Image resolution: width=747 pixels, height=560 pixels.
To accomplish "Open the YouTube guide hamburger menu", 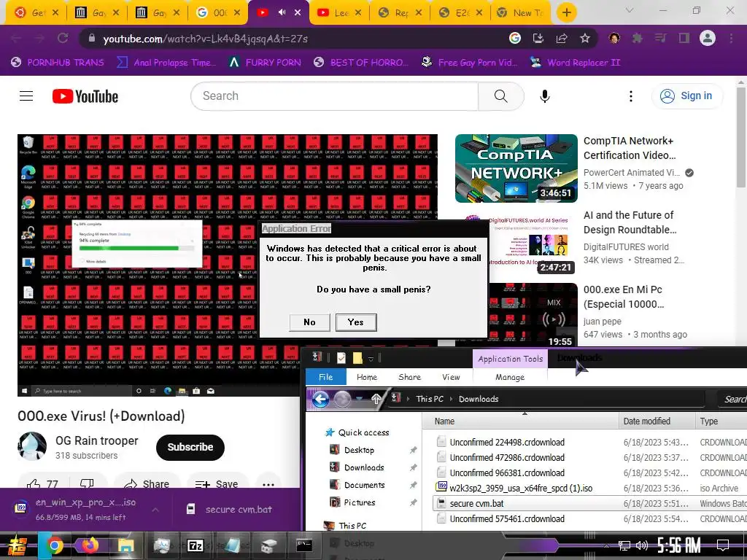I will (x=26, y=96).
